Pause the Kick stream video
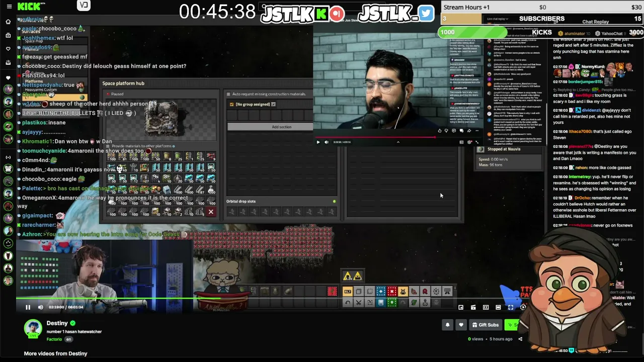 (28, 307)
